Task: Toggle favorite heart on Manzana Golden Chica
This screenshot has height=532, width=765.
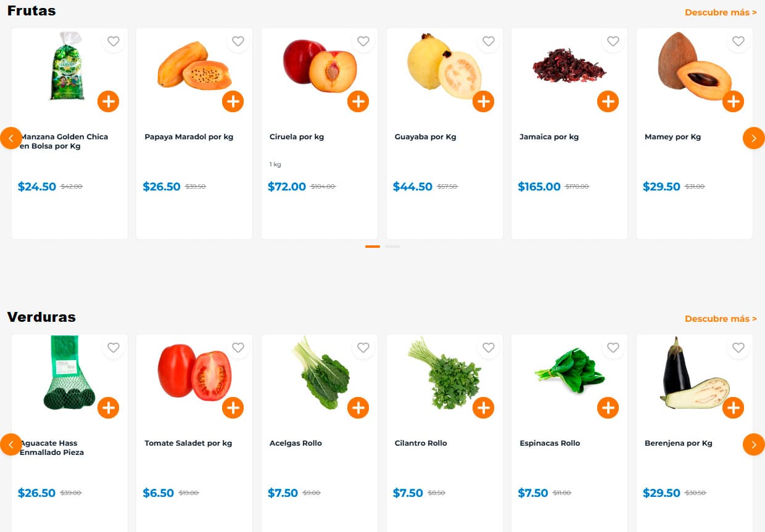Action: coord(113,41)
